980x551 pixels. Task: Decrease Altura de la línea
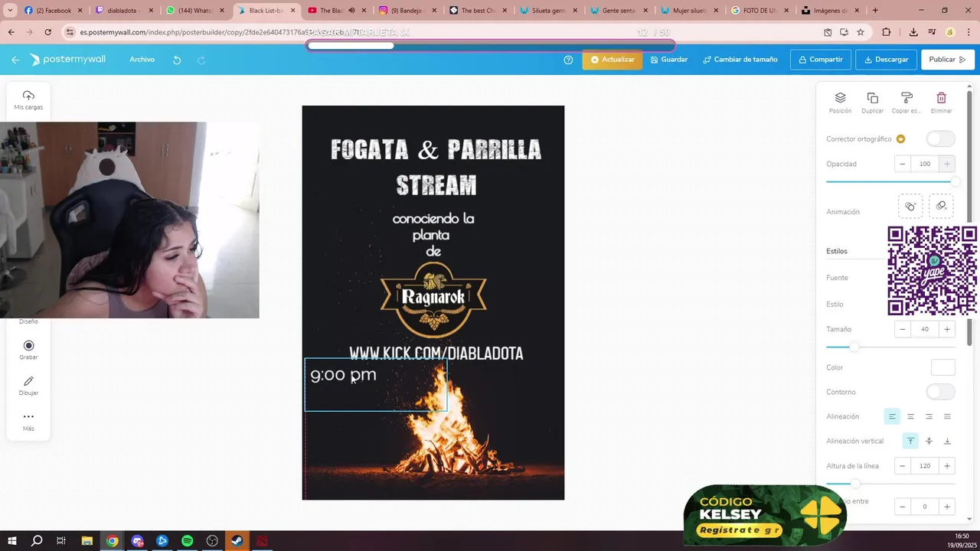[903, 465]
